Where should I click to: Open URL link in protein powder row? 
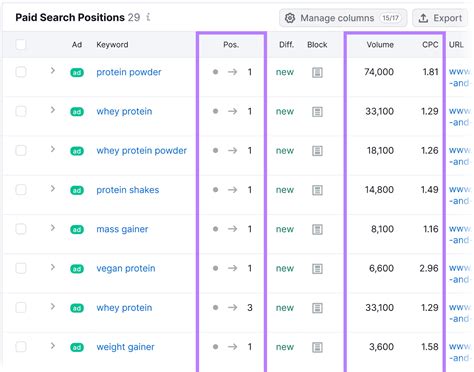pos(460,77)
